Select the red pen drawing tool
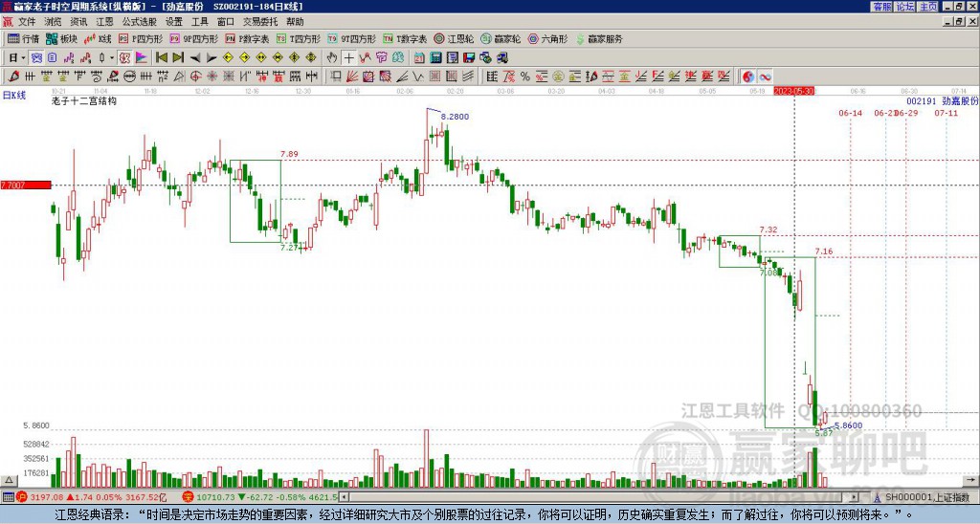Viewport: 980px width, 524px height. 13,76
